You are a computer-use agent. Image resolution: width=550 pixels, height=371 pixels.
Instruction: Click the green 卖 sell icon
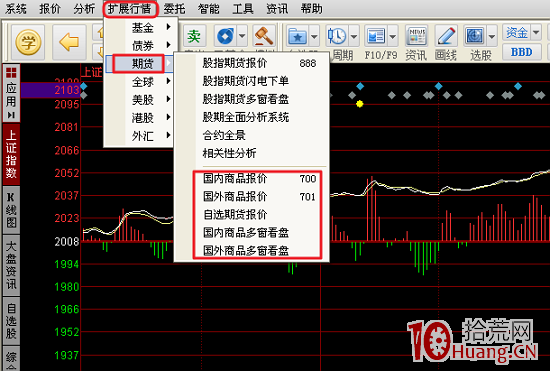click(194, 36)
